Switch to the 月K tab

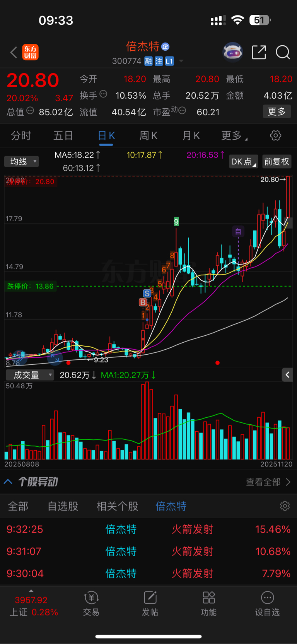[x=191, y=136]
